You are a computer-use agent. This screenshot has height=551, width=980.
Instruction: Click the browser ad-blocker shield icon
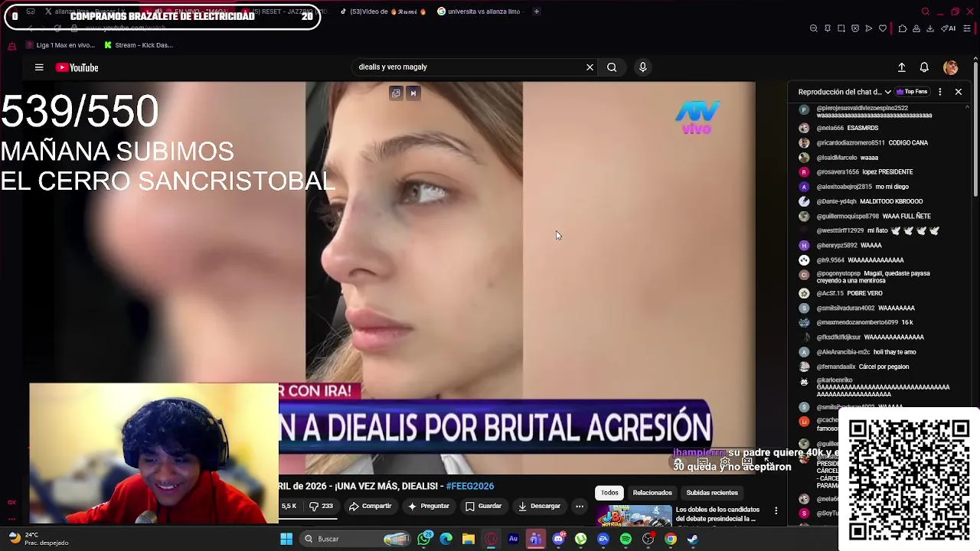click(x=855, y=28)
